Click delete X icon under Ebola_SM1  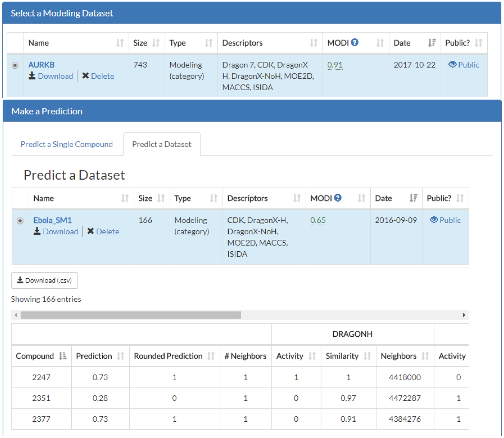[91, 231]
